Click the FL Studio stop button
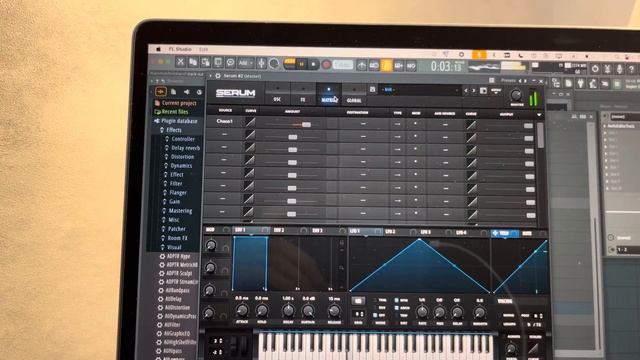This screenshot has height=360, width=640. 313,64
